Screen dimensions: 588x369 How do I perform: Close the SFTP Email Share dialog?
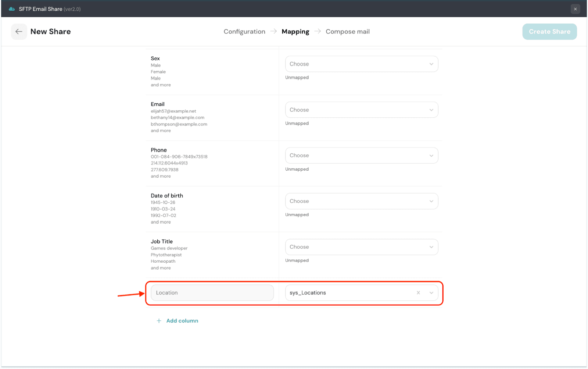(x=575, y=9)
